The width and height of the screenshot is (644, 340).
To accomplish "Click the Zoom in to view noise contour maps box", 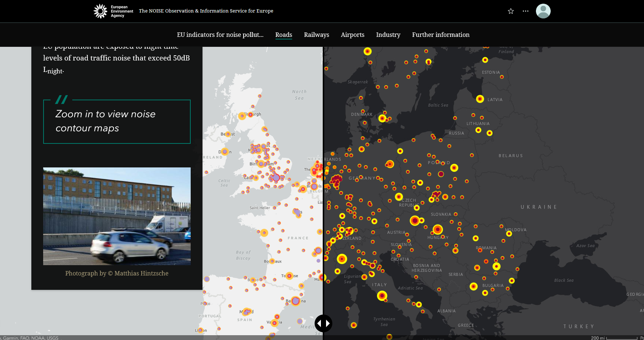I will point(117,121).
